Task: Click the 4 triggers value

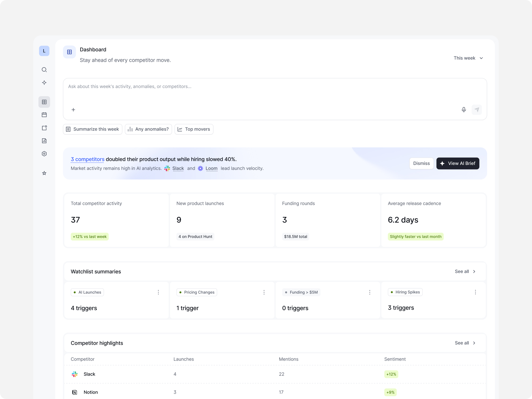Action: point(84,308)
